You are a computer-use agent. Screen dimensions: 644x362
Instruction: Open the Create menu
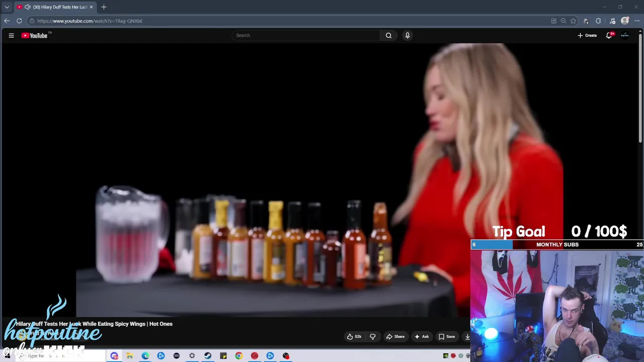pos(587,35)
